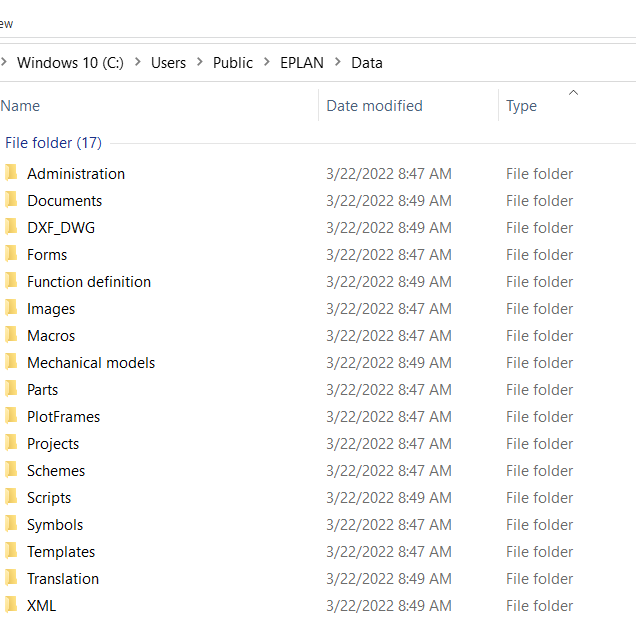Navigate to Public in breadcrumb path
This screenshot has height=637, width=636.
coord(233,62)
